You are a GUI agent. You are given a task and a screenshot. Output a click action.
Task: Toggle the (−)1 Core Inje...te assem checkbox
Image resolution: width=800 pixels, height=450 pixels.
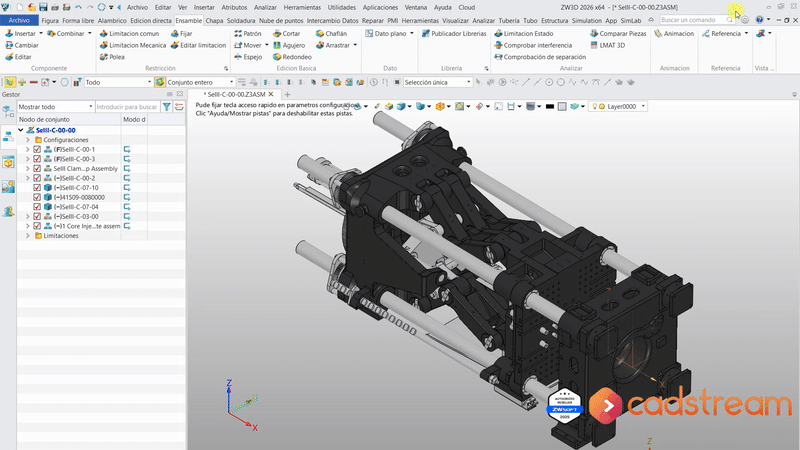coord(37,226)
